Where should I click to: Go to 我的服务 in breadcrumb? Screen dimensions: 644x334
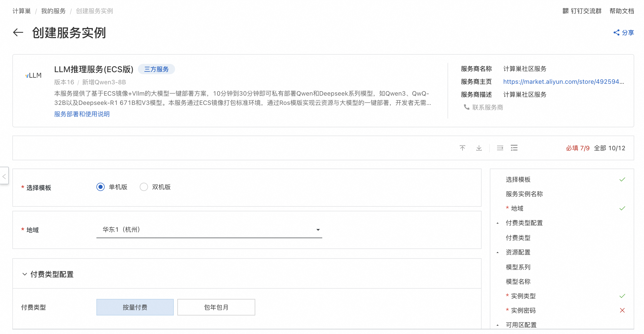click(x=53, y=11)
